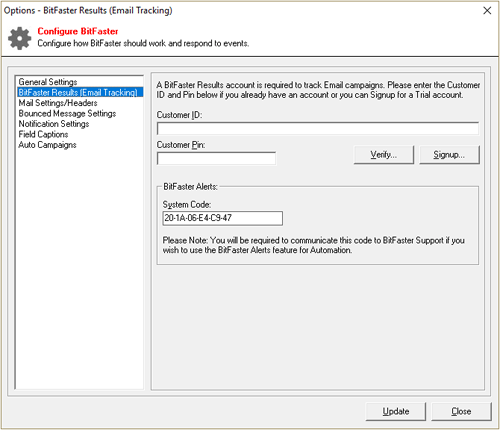Open Mail Settings/Headers section
Screen dimensions: 500x430
(x=58, y=103)
